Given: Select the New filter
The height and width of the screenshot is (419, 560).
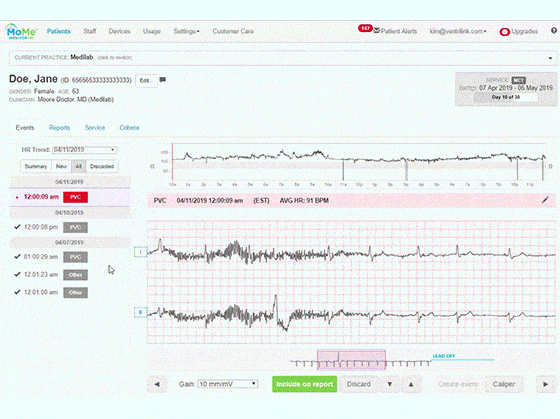Looking at the screenshot, I should point(61,166).
